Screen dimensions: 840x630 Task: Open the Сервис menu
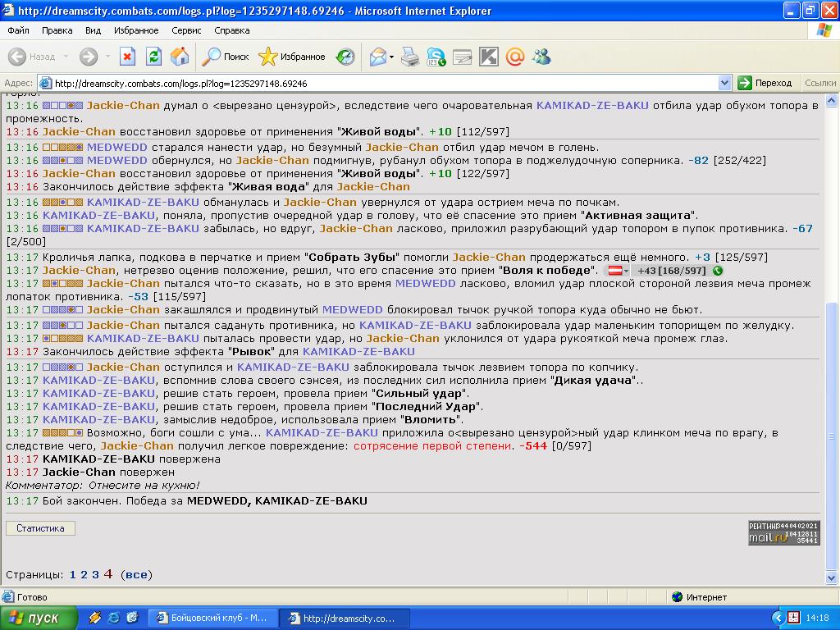point(186,30)
